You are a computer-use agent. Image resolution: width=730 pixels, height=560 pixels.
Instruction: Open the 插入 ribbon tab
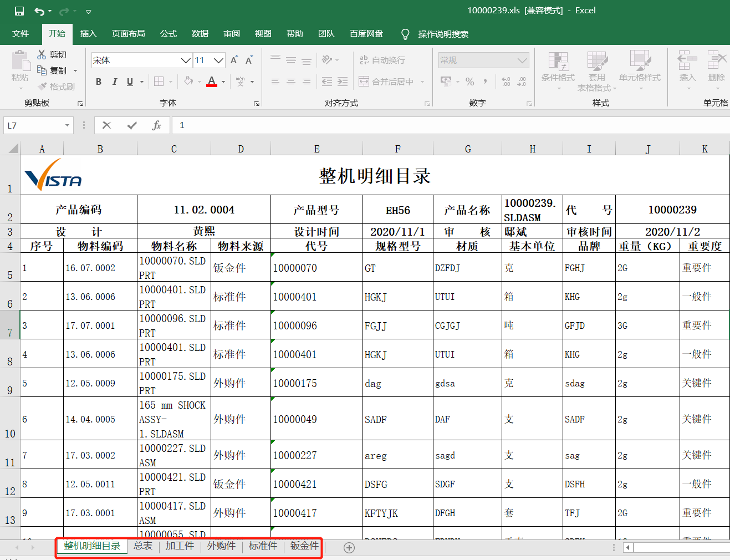coord(88,34)
